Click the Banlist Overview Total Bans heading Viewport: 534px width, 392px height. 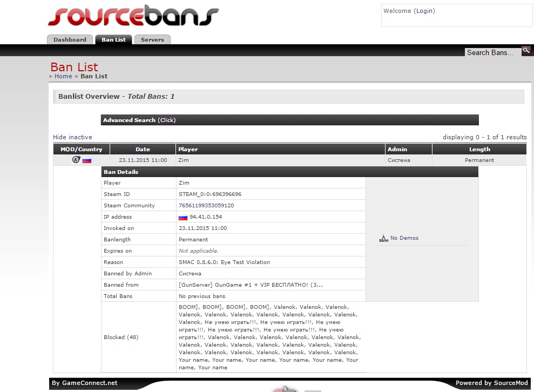pyautogui.click(x=117, y=97)
